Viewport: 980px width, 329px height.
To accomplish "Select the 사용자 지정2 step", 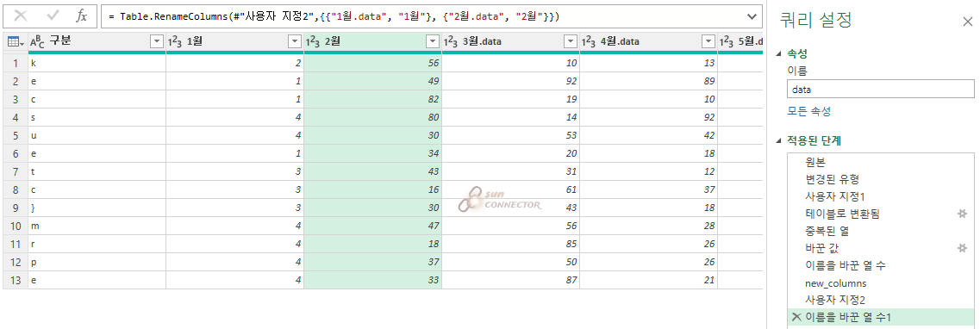I will pyautogui.click(x=881, y=300).
